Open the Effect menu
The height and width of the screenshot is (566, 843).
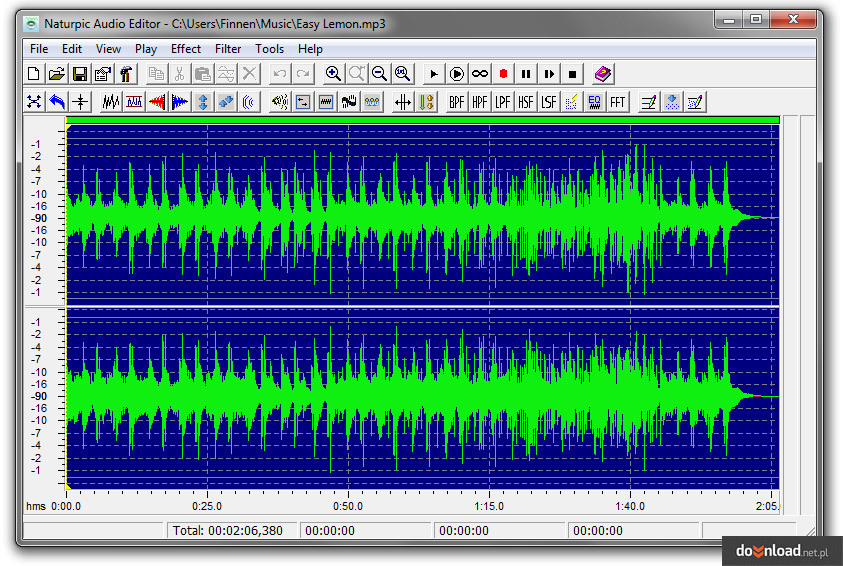point(185,49)
